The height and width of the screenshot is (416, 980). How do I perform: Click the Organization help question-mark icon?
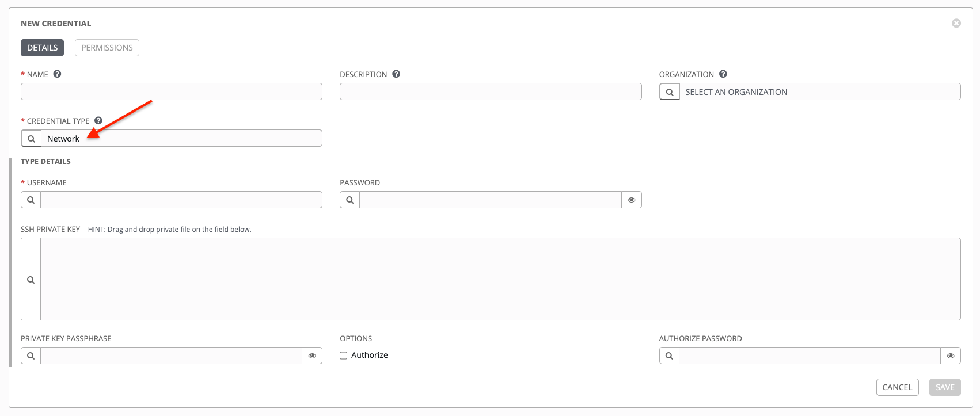click(723, 74)
